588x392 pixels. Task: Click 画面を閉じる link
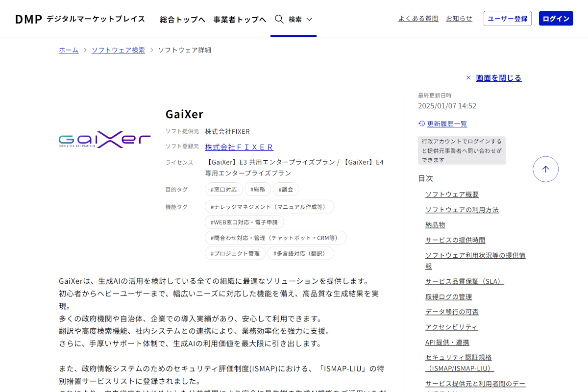click(499, 78)
